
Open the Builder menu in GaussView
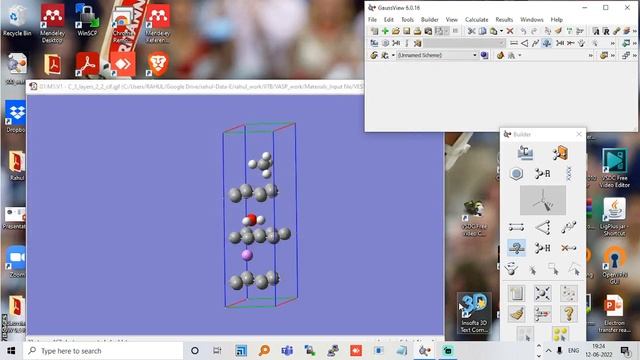click(429, 20)
